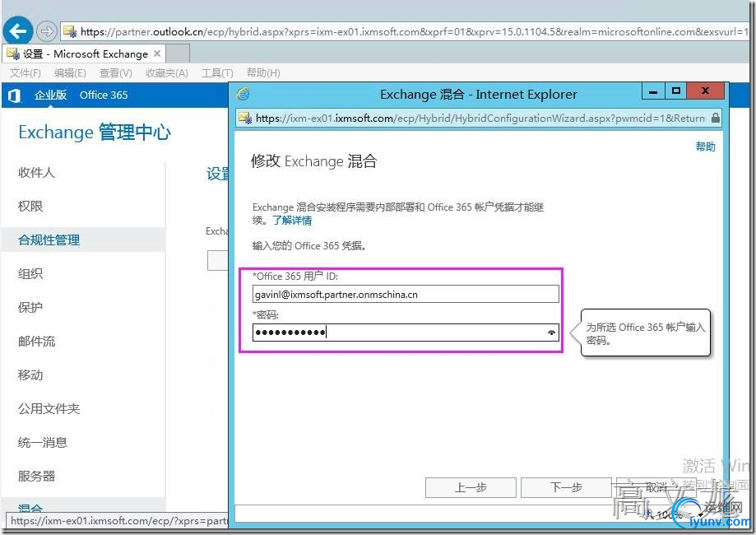Open 统一消息 in the left navigation
This screenshot has height=535, width=756.
(x=43, y=442)
